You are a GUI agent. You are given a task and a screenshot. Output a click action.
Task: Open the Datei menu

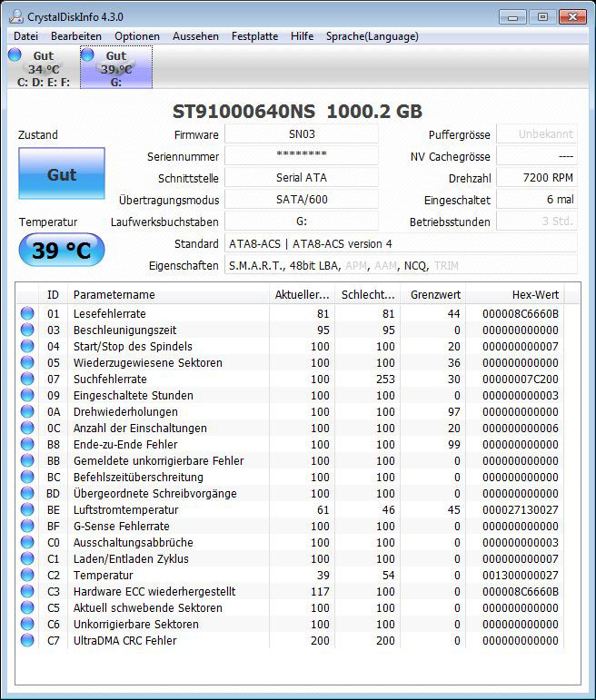[26, 36]
